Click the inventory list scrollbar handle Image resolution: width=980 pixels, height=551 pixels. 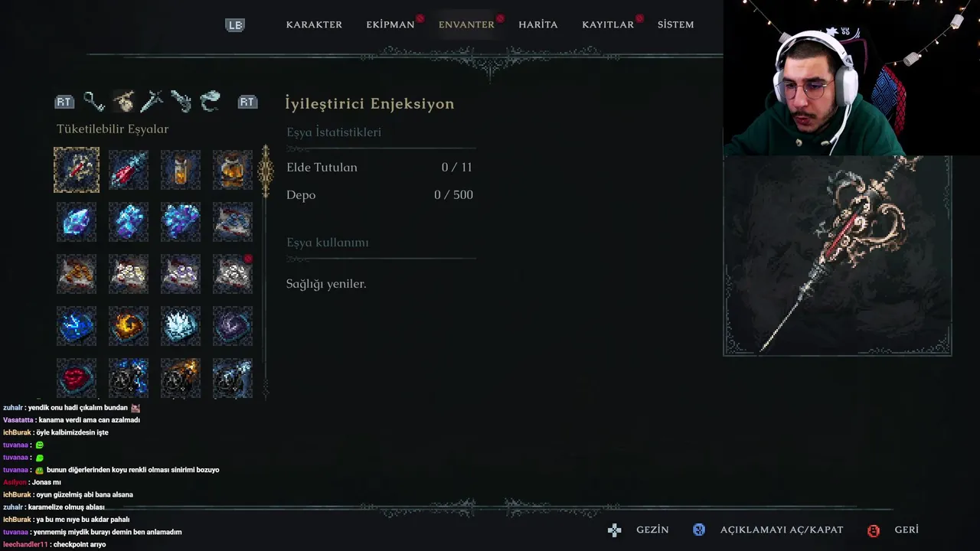(x=266, y=171)
